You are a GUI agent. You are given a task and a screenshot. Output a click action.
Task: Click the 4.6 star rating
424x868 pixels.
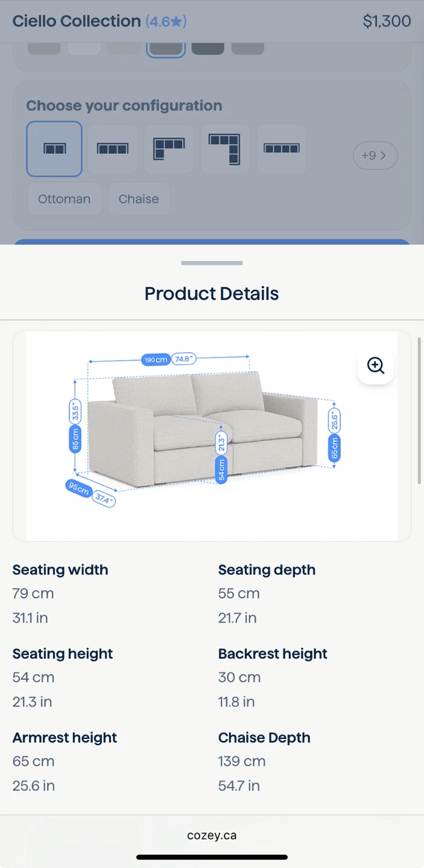166,22
